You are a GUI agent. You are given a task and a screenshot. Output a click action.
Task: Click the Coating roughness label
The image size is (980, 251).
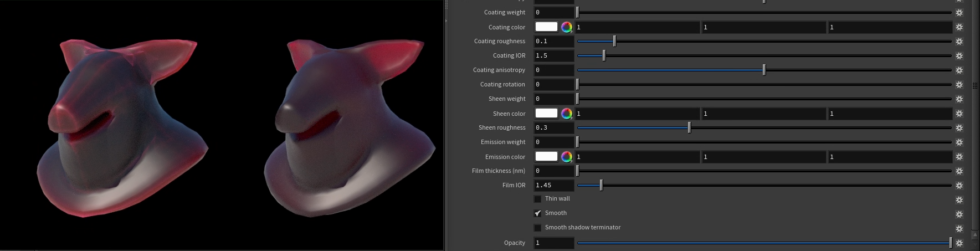pyautogui.click(x=500, y=41)
